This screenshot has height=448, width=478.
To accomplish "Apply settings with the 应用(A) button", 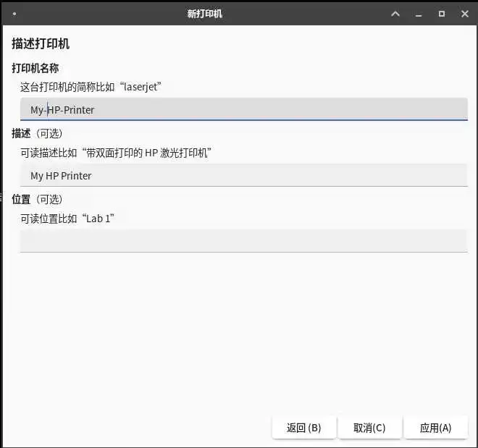I will [435, 428].
